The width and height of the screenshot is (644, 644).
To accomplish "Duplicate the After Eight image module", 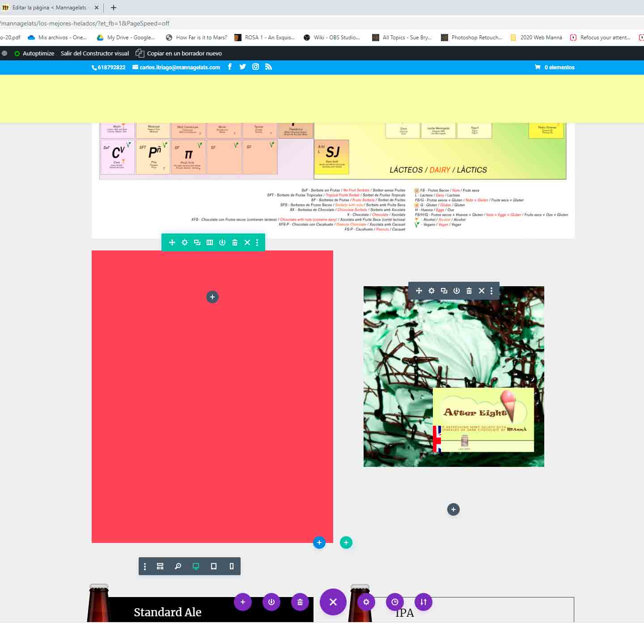I will tap(444, 291).
